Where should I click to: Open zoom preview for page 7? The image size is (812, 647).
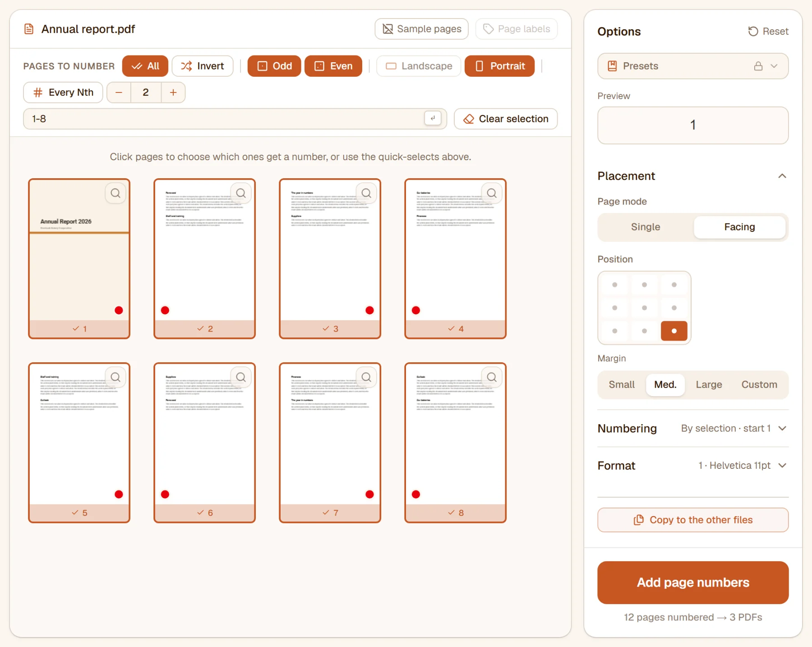pyautogui.click(x=366, y=377)
